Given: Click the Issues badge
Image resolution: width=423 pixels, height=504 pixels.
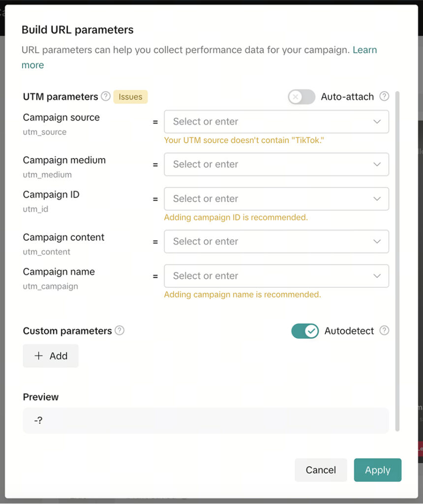Looking at the screenshot, I should [x=130, y=97].
